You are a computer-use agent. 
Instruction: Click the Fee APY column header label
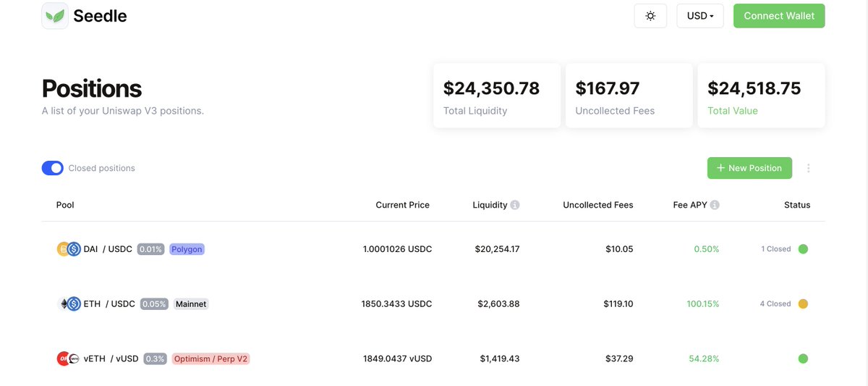click(690, 205)
